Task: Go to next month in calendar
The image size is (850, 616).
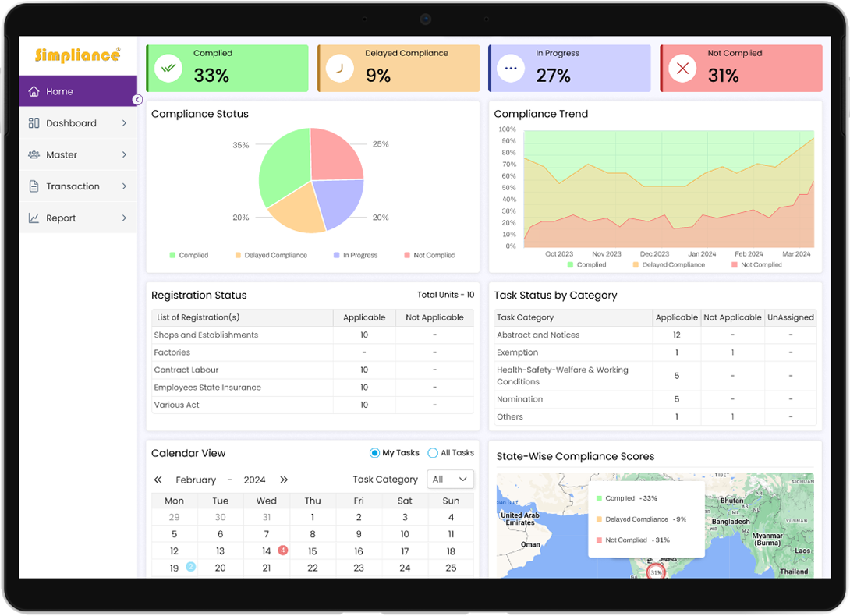Action: point(284,480)
